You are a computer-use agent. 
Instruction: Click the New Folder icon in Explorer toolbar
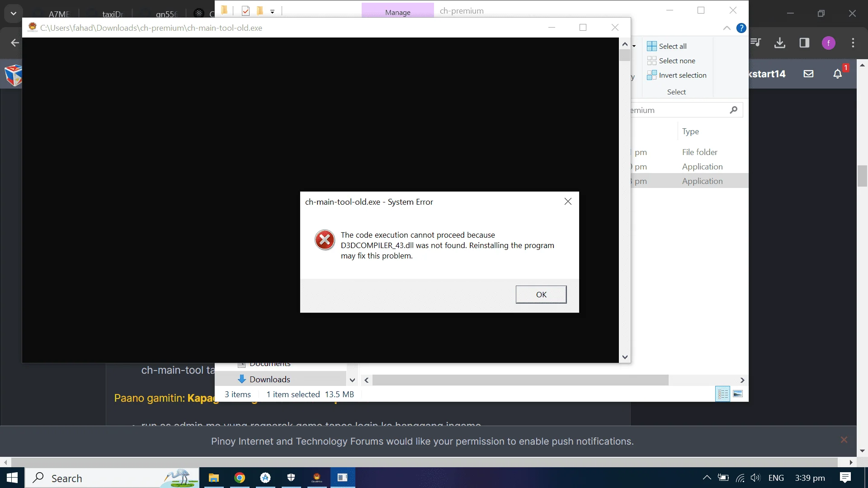pos(260,10)
